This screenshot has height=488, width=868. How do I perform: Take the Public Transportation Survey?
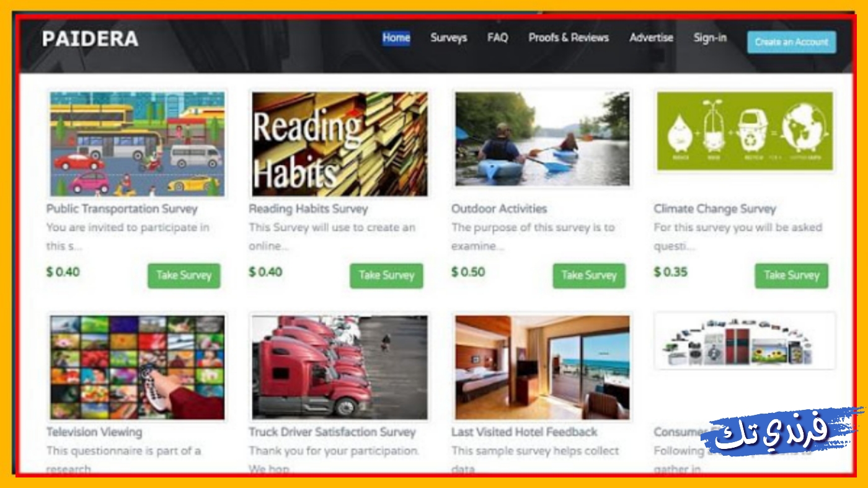[x=184, y=275]
